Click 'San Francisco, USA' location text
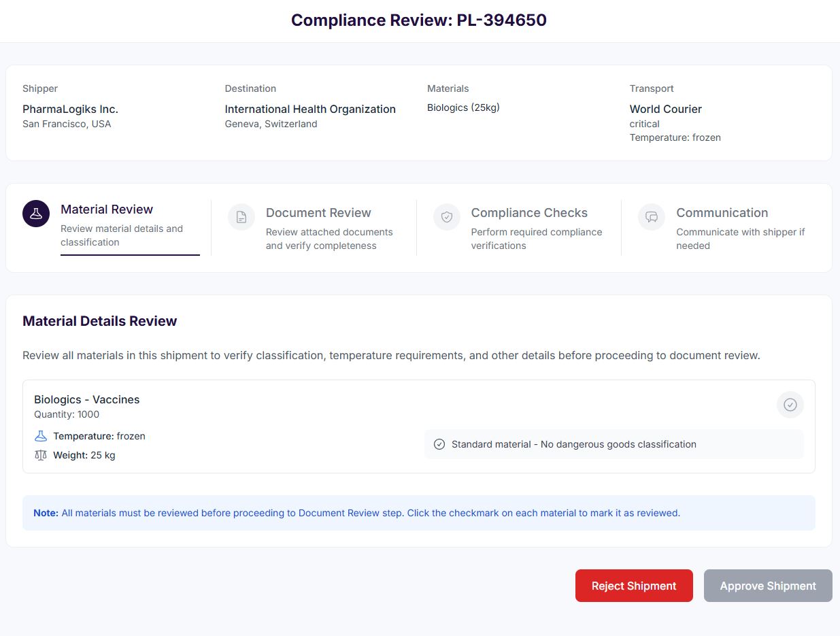This screenshot has width=840, height=636. pos(67,124)
